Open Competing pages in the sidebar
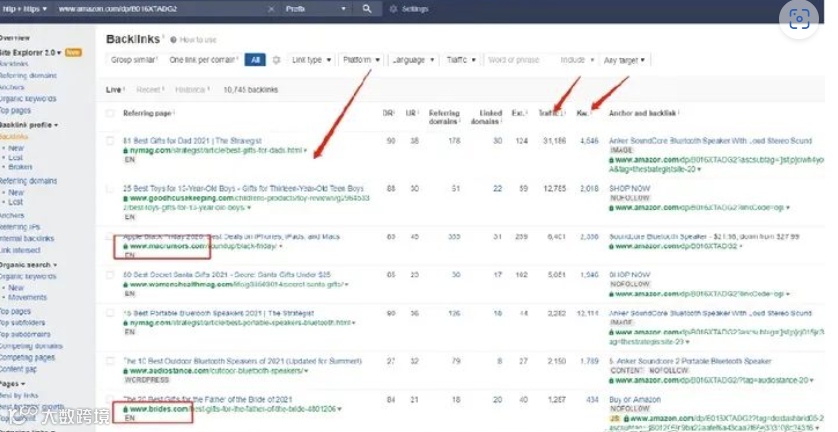The width and height of the screenshot is (838, 432). (x=27, y=357)
